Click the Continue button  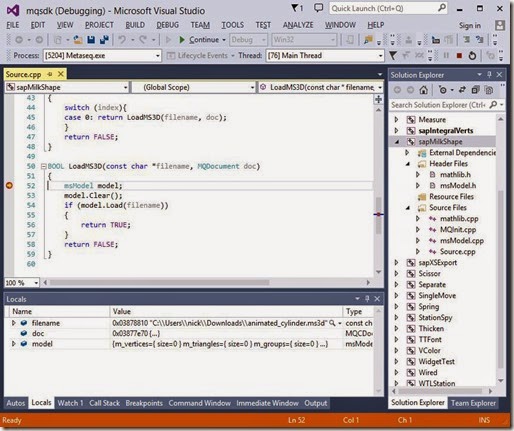(x=199, y=40)
